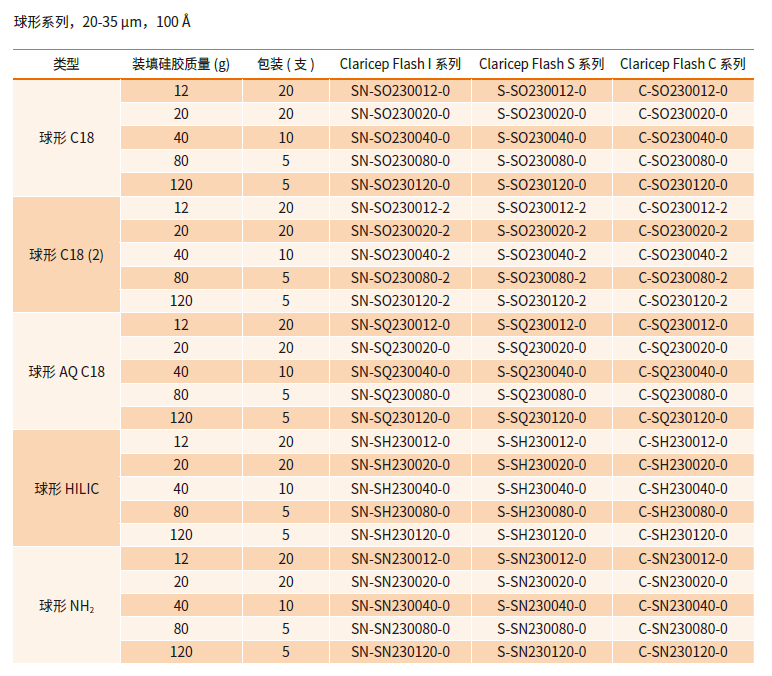Click part number S-SN230120-0
Viewport: 772px width, 676px height.
coord(542,652)
